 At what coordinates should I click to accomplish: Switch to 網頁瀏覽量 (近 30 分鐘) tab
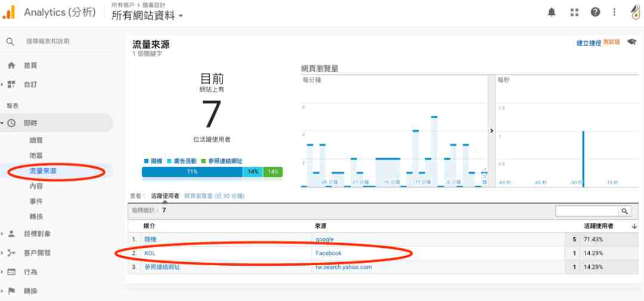(x=214, y=196)
